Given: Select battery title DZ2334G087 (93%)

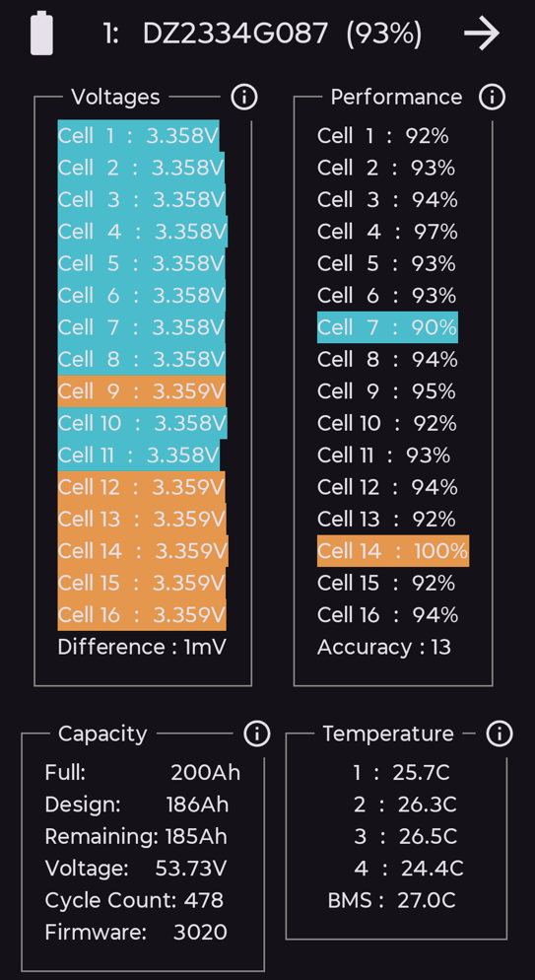Looking at the screenshot, I should tap(263, 34).
